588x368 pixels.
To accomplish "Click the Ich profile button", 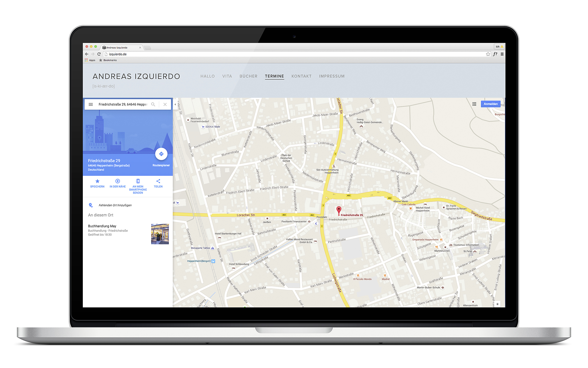I will 499,47.
